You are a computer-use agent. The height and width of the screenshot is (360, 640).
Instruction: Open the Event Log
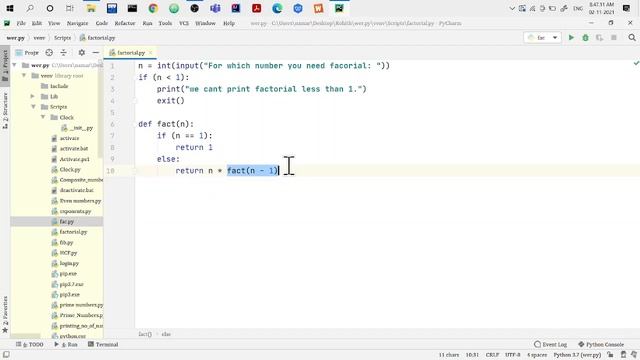click(x=551, y=344)
